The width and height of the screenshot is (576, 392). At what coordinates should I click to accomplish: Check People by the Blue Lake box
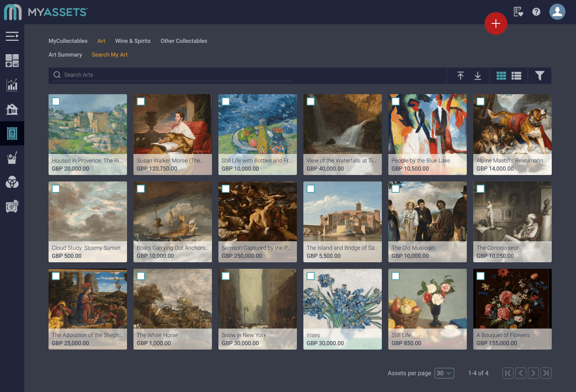pyautogui.click(x=396, y=101)
